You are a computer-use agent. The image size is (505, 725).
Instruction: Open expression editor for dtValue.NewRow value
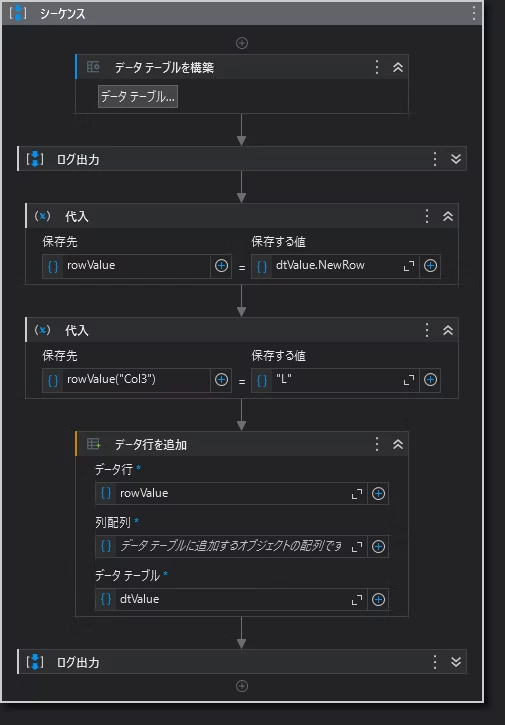[x=409, y=266]
